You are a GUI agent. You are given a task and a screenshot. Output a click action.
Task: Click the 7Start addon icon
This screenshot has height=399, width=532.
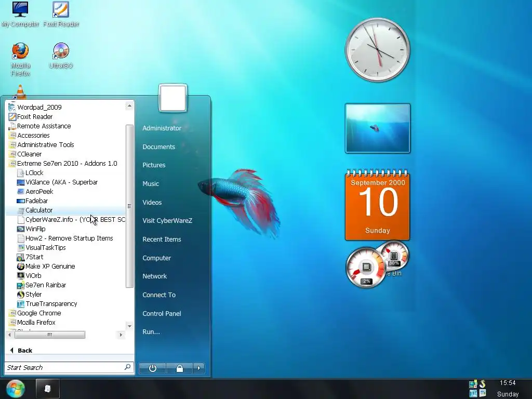pos(21,257)
